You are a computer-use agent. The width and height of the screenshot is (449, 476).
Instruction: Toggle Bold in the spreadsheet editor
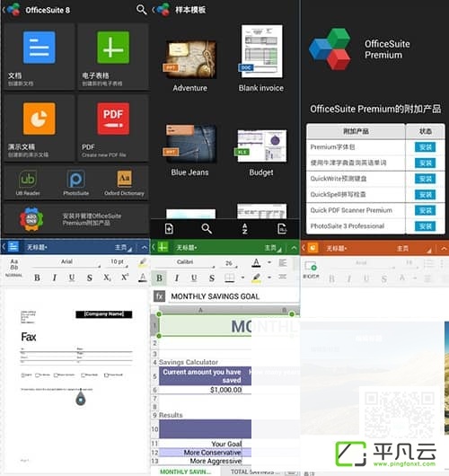(x=159, y=278)
